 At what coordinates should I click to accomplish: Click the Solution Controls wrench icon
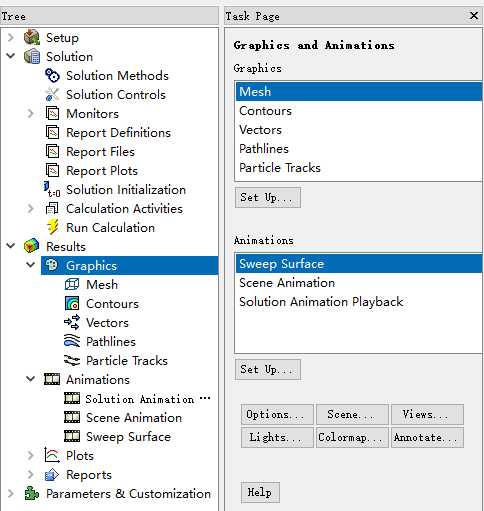[52, 95]
